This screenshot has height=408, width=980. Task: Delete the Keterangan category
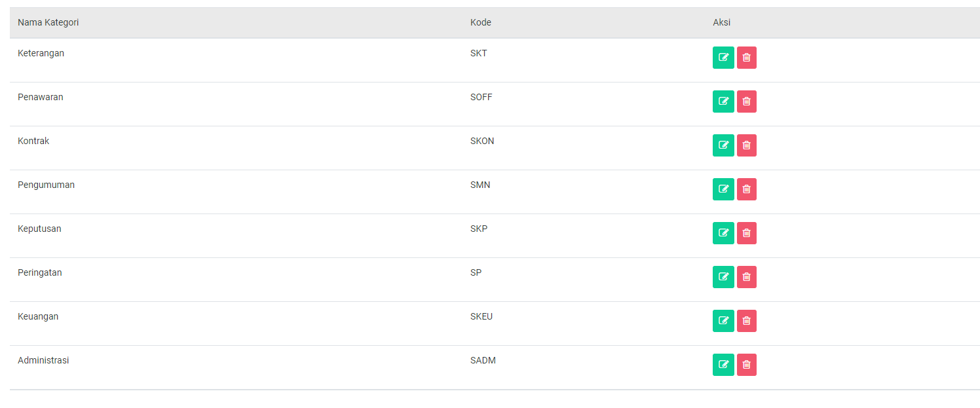747,58
